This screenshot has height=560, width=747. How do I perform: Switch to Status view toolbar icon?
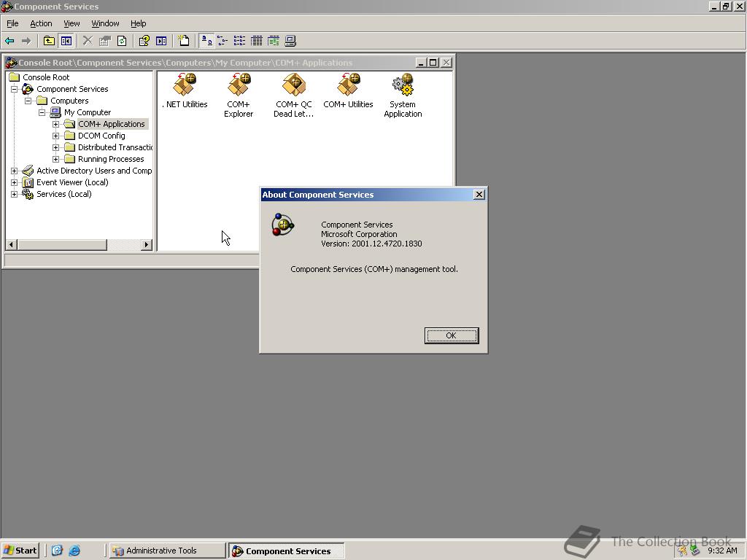273,41
